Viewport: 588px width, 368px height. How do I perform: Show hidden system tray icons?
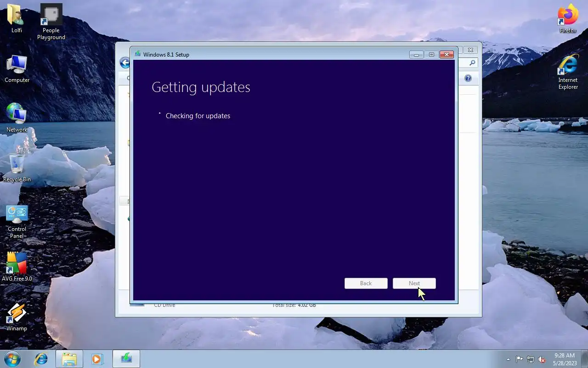pyautogui.click(x=508, y=359)
